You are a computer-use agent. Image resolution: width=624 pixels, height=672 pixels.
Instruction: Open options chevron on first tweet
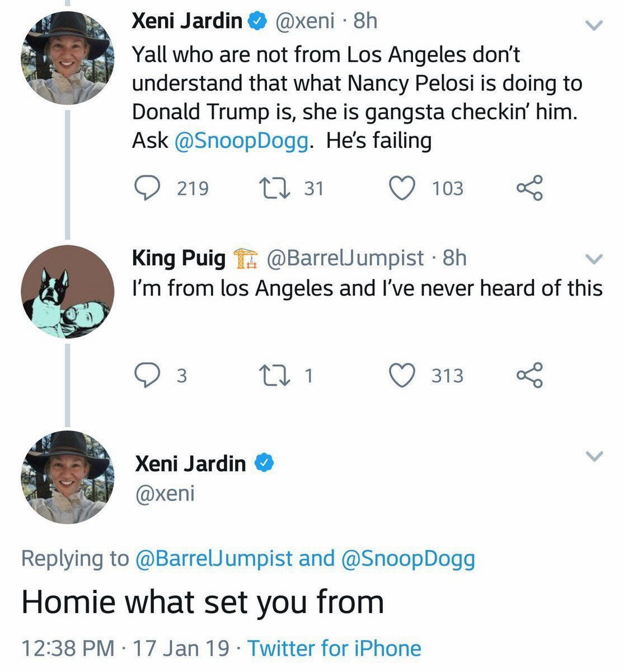pos(594,25)
